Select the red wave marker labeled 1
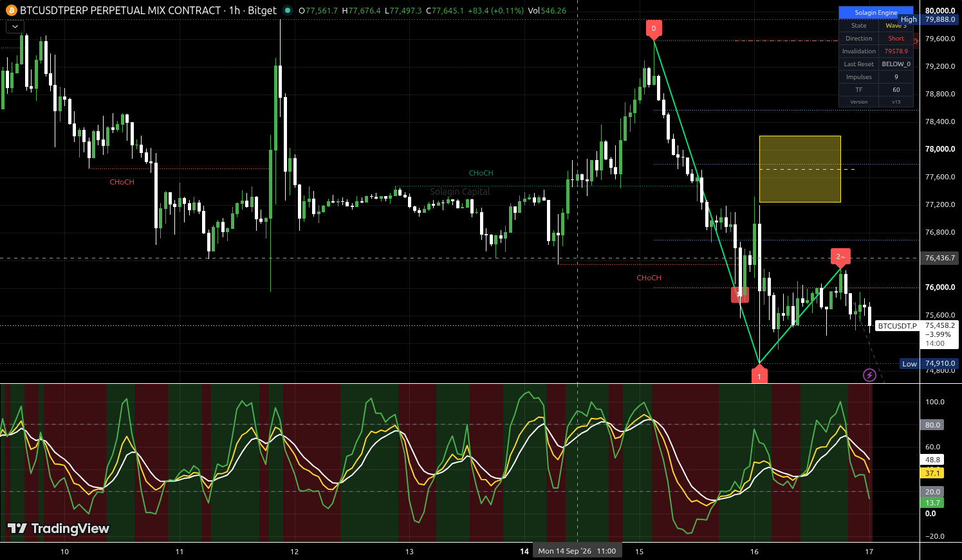962x560 pixels. [759, 376]
